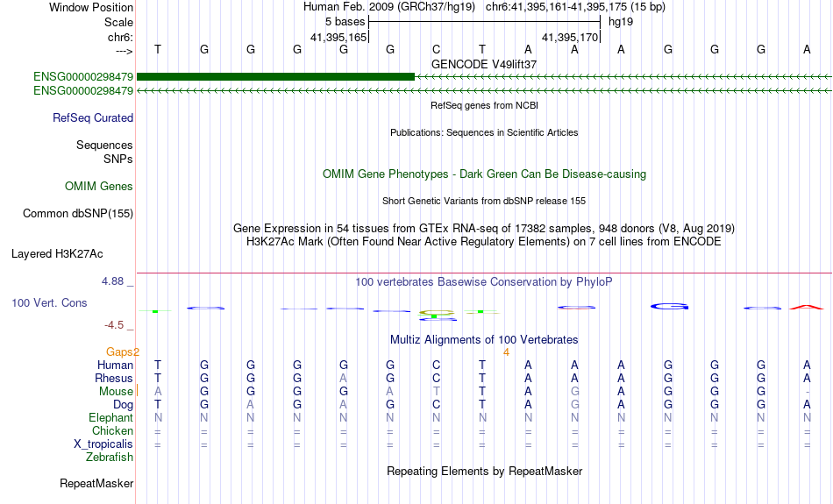Screen dimensions: 833x504
Task: Click the 41,395,165 ruler position
Action: tap(339, 37)
